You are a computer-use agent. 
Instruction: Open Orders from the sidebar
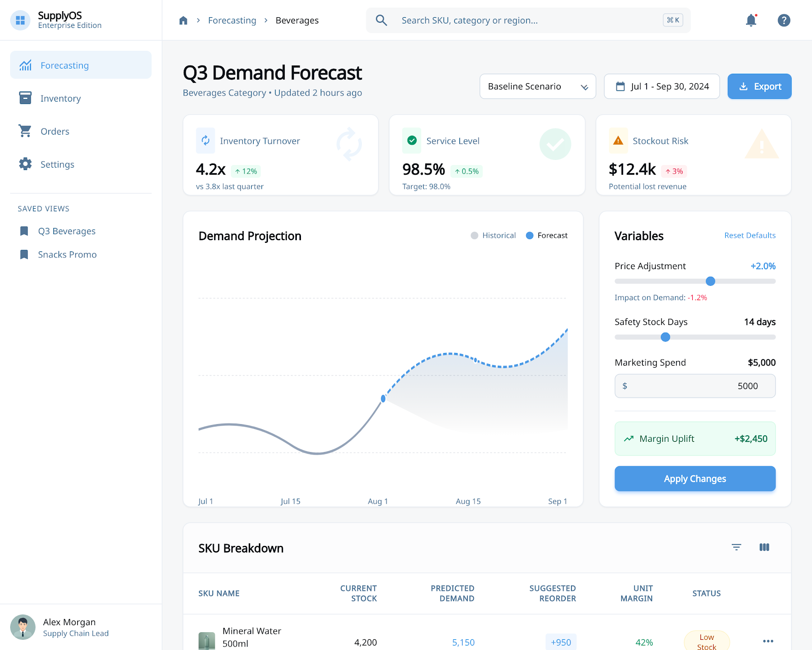[54, 131]
